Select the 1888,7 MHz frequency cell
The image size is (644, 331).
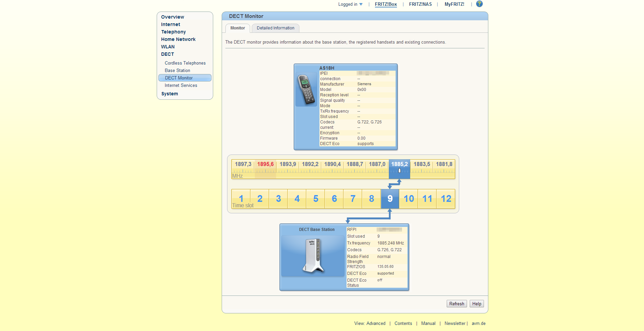click(355, 169)
